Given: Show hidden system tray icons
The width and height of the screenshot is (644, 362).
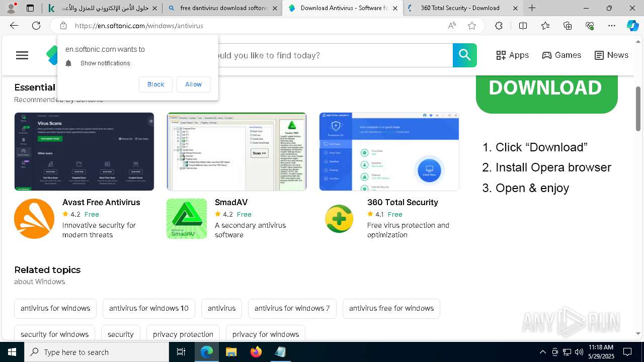Looking at the screenshot, I should point(542,352).
